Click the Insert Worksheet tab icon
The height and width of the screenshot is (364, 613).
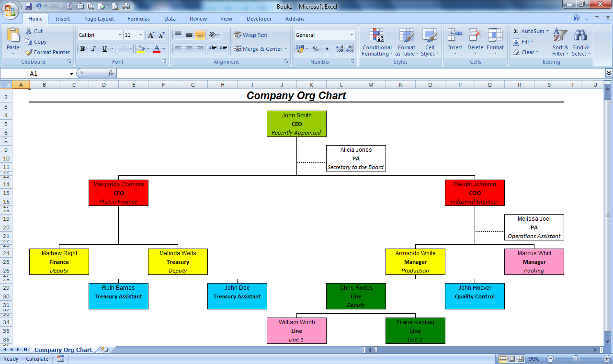click(x=104, y=350)
